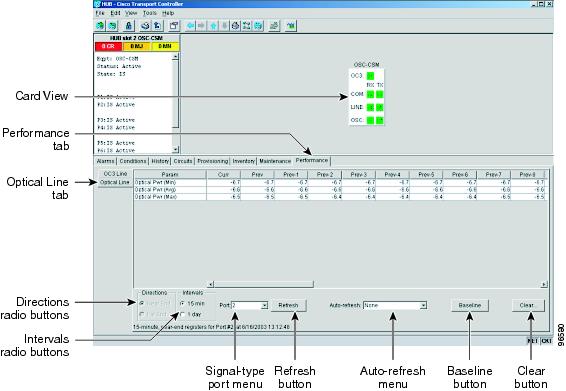
Task: Expand the Auto-refresh dropdown
Action: (423, 305)
